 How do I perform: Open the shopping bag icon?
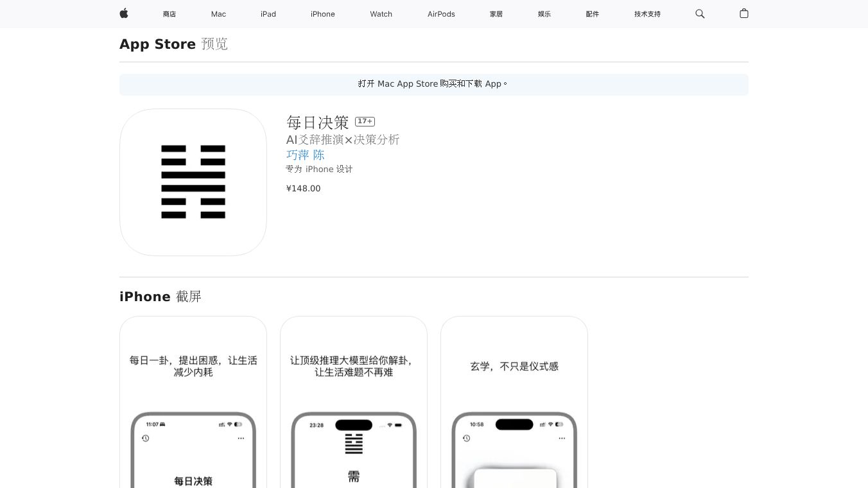(x=744, y=13)
